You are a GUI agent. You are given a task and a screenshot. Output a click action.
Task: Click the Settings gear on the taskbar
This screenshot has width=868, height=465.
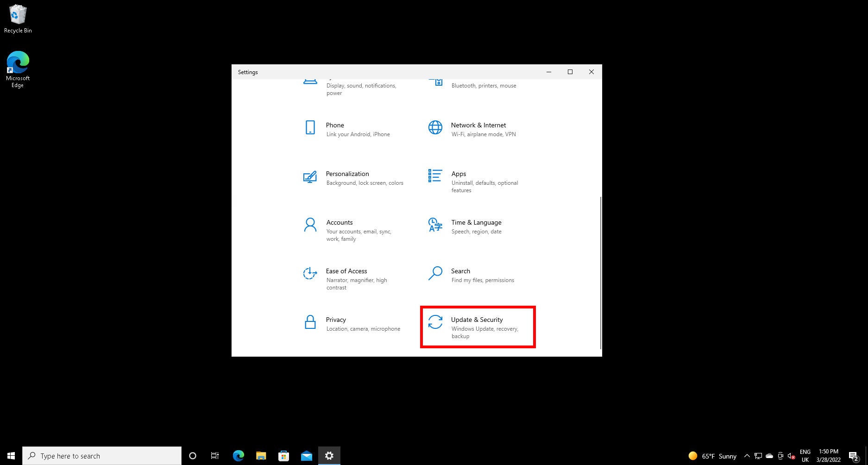pos(329,456)
